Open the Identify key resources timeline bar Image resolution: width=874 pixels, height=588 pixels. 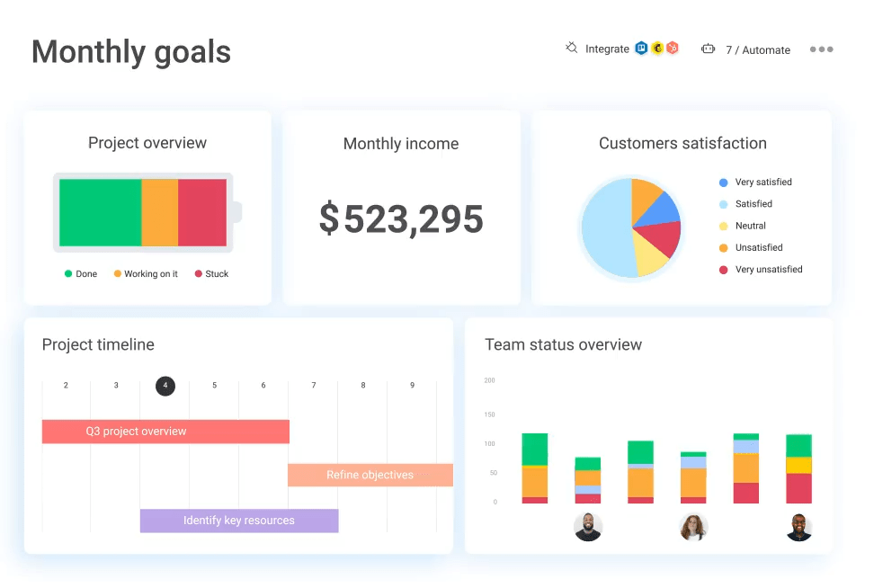click(x=239, y=521)
